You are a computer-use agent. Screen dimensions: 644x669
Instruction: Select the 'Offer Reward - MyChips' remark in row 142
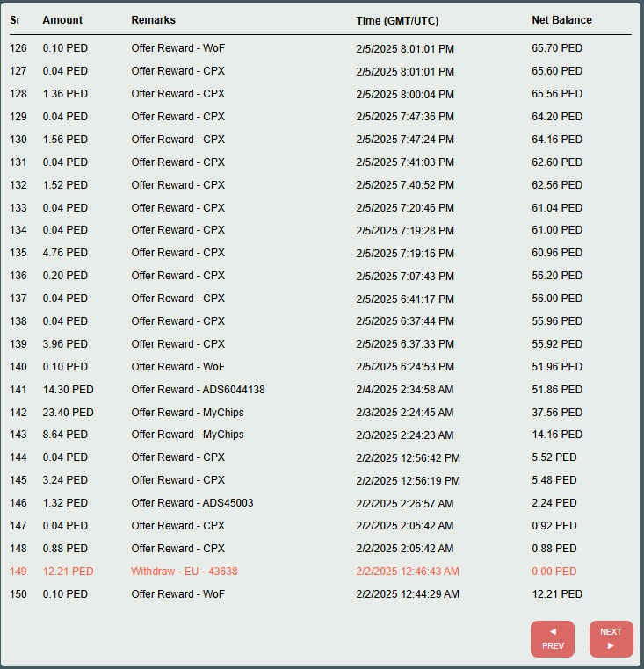pos(188,413)
